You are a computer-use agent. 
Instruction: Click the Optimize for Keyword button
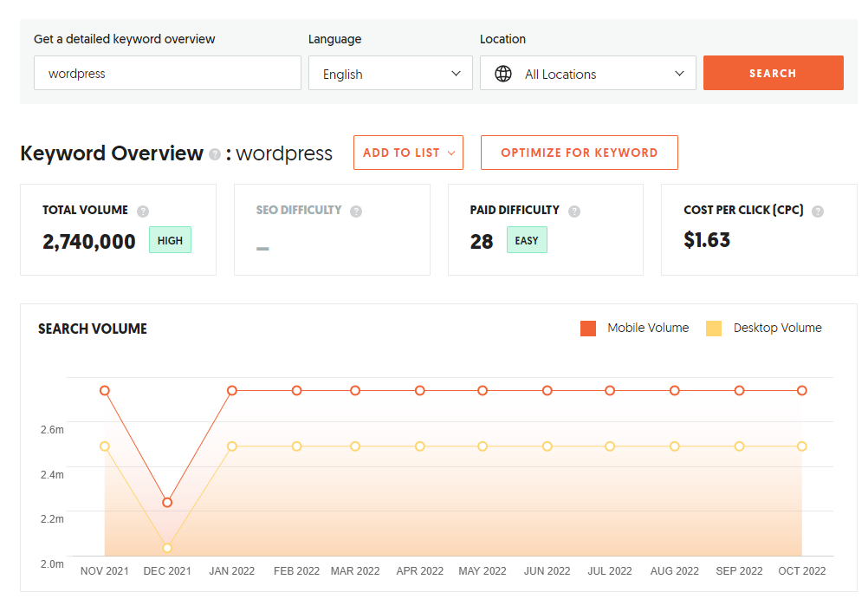coord(579,153)
